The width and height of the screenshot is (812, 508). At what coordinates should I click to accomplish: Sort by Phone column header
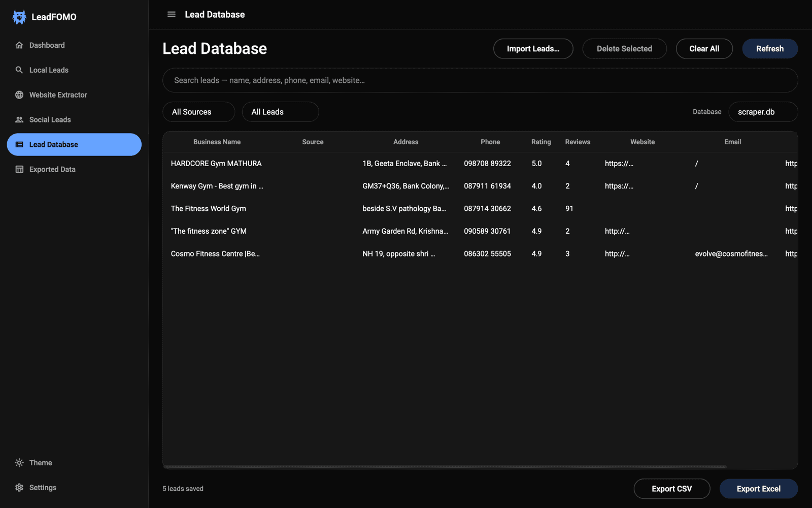[x=490, y=142]
